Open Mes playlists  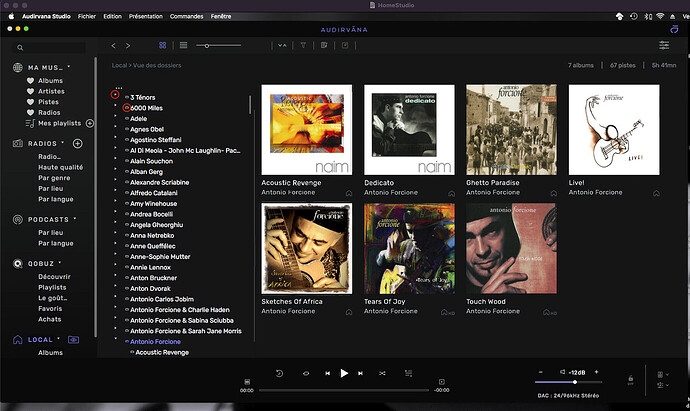click(x=59, y=123)
